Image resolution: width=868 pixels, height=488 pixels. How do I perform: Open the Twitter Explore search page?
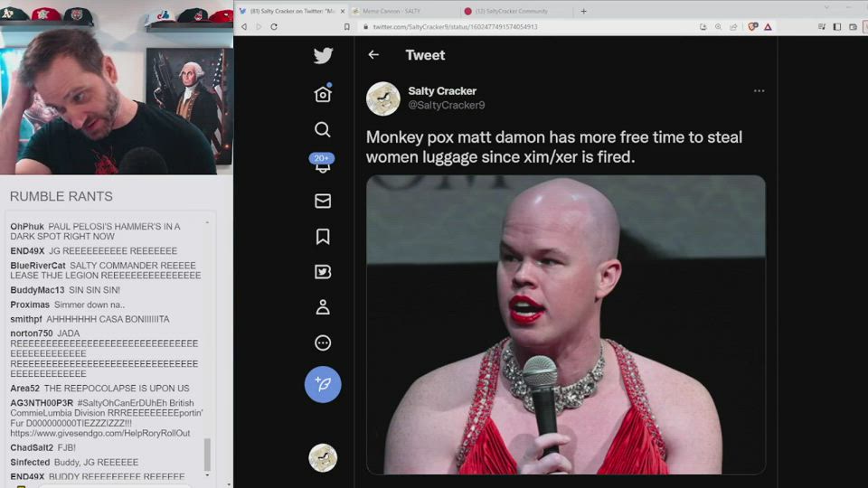coord(323,130)
